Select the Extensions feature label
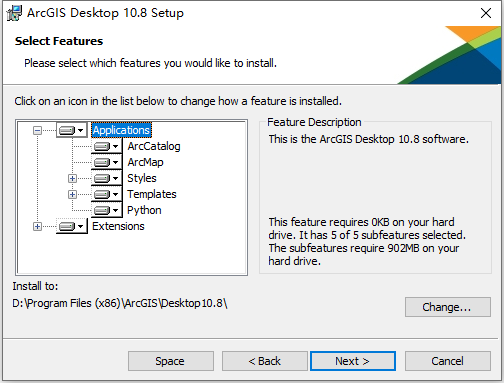This screenshot has width=504, height=383. pyautogui.click(x=118, y=226)
